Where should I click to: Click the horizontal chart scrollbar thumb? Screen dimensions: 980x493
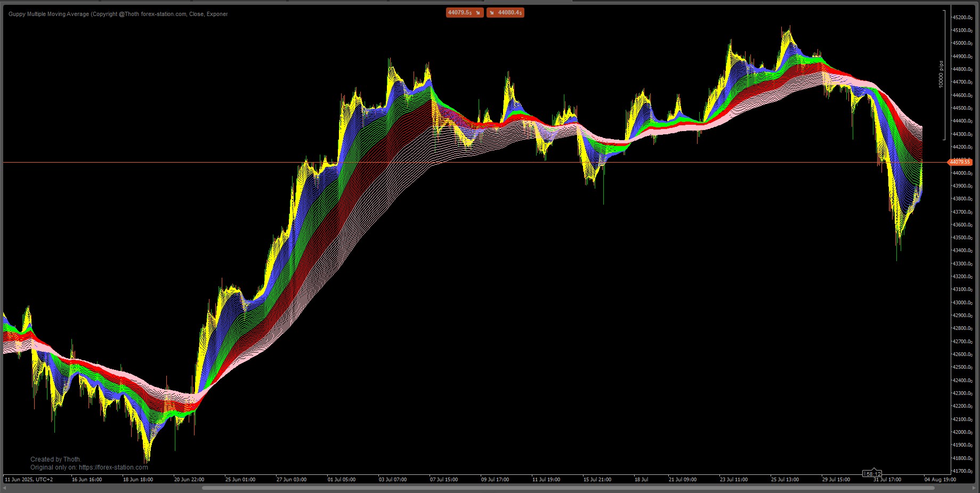coord(568,488)
